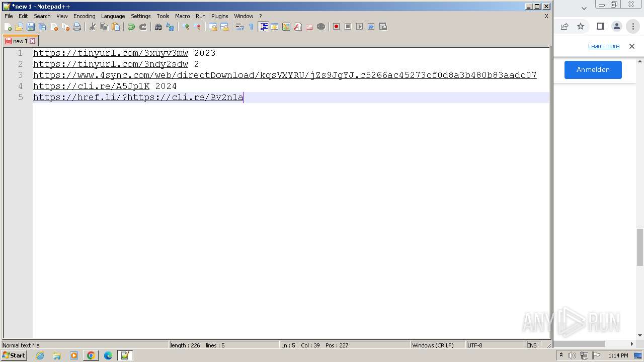Viewport: 644px width, 362px height.
Task: Save the current file using the Save icon
Action: [x=31, y=27]
